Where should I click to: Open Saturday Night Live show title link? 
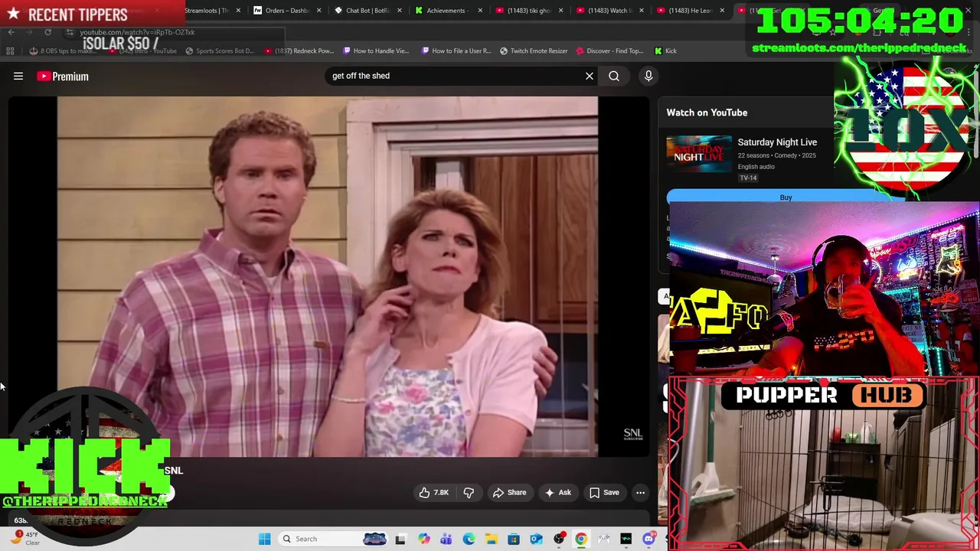tap(777, 142)
